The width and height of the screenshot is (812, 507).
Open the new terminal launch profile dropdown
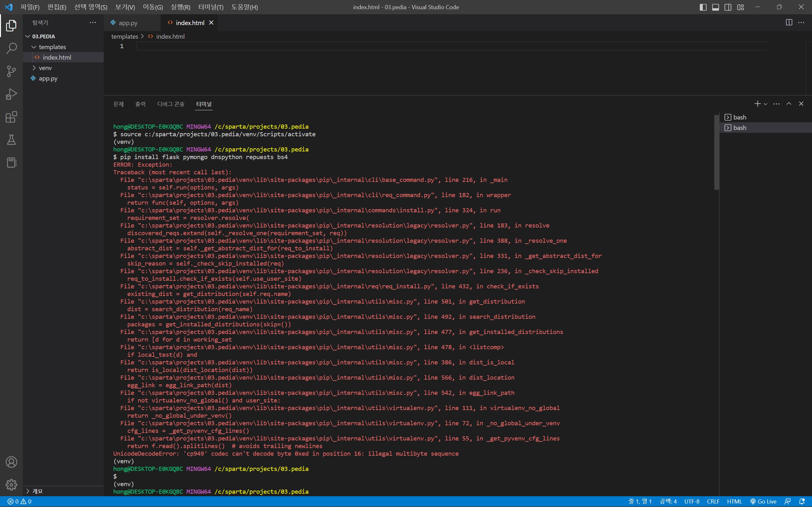765,104
